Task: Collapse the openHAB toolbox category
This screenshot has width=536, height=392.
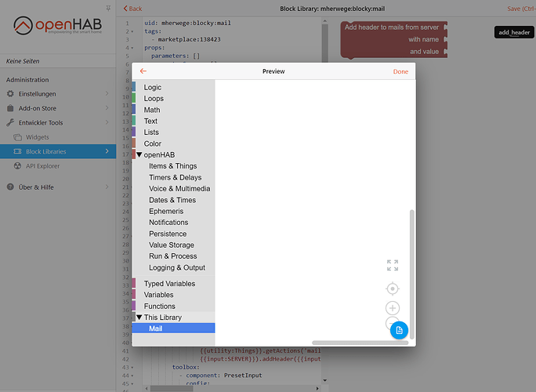Action: click(139, 155)
